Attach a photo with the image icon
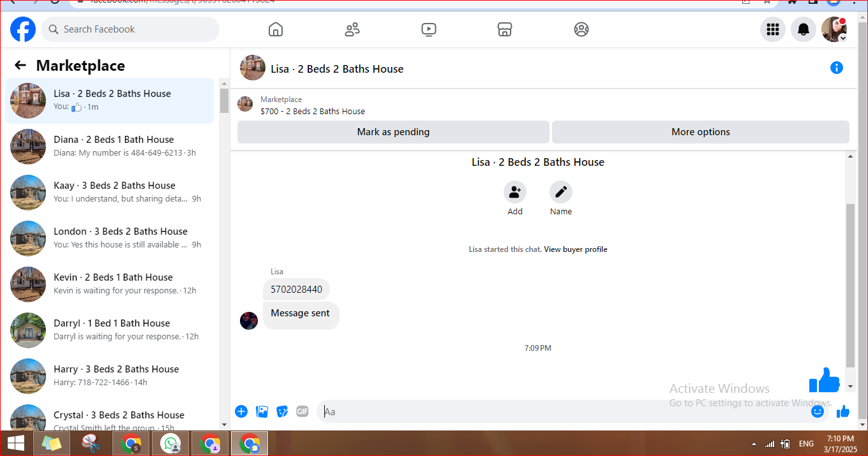The image size is (868, 456). point(262,411)
